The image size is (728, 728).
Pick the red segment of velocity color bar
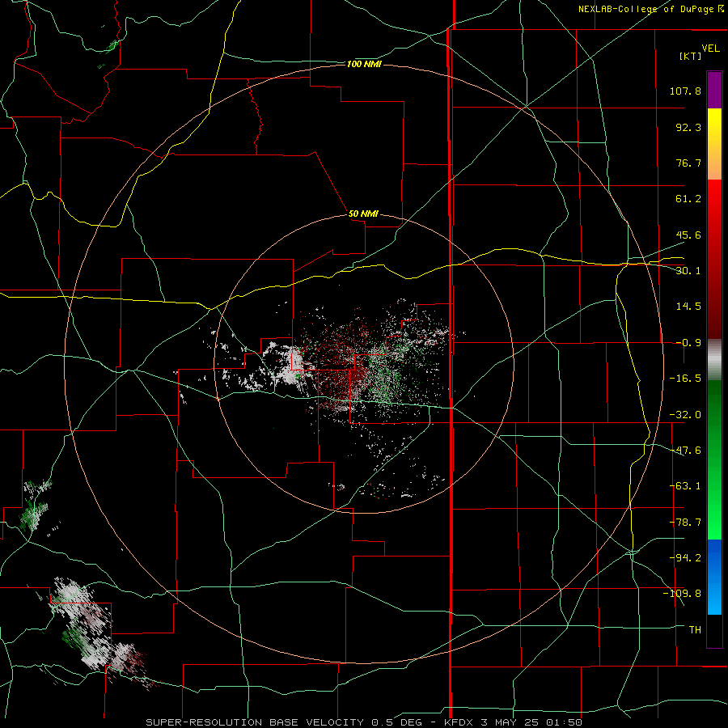pos(714,259)
